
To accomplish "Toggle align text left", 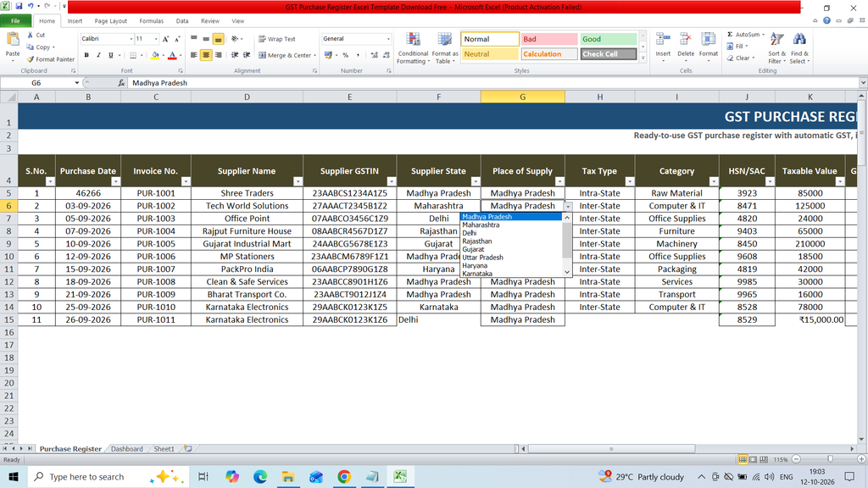I will click(x=194, y=55).
